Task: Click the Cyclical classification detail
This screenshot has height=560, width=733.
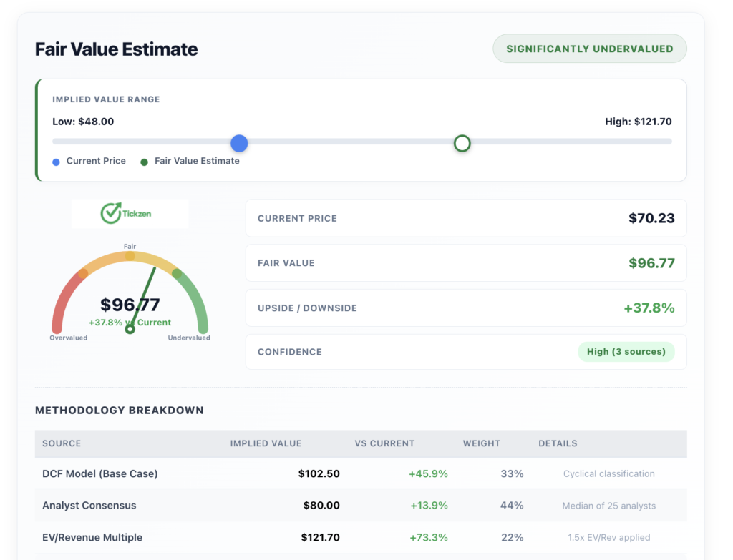Action: pyautogui.click(x=608, y=473)
